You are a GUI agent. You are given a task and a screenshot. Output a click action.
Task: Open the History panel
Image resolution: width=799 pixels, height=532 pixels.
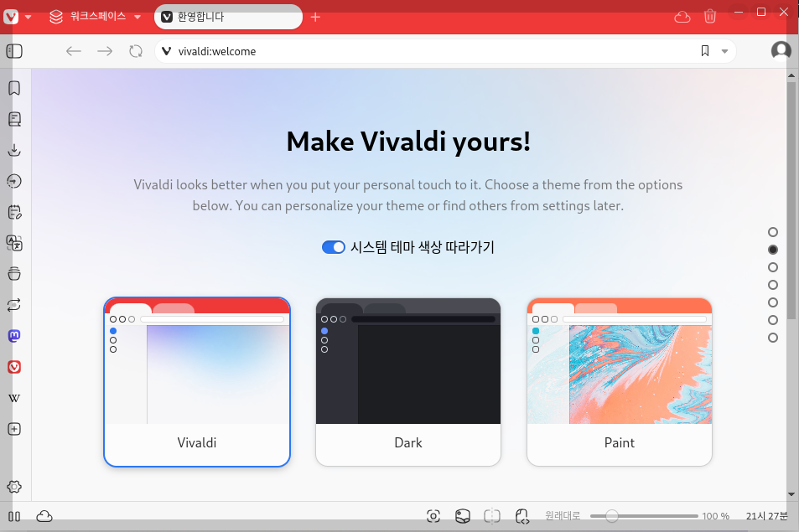click(14, 181)
